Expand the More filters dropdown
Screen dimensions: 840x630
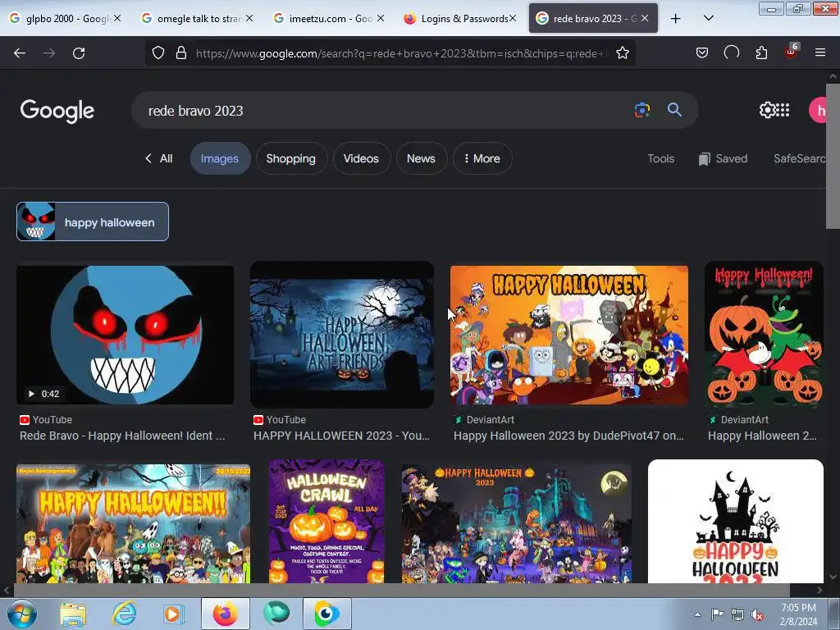click(x=482, y=158)
